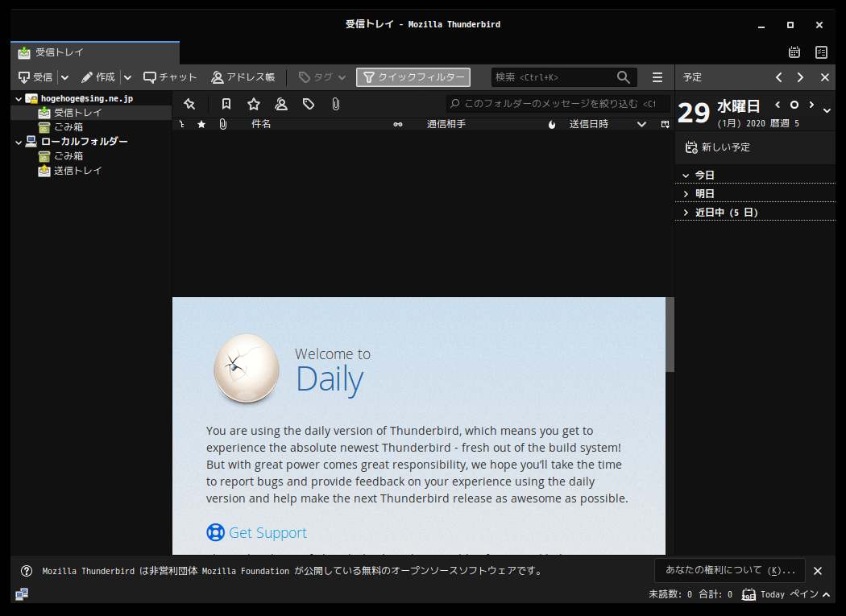The width and height of the screenshot is (846, 616).
Task: Collapse the 今日 section
Action: click(x=686, y=176)
